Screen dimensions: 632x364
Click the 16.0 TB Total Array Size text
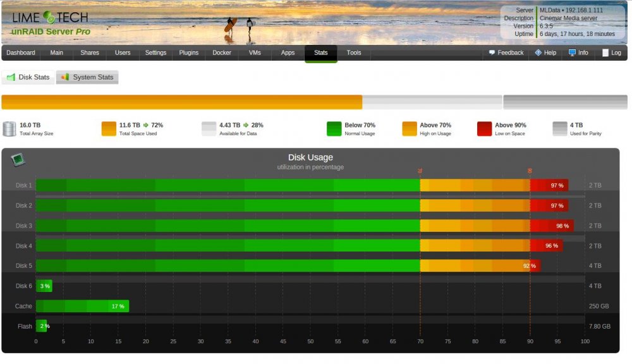click(30, 125)
